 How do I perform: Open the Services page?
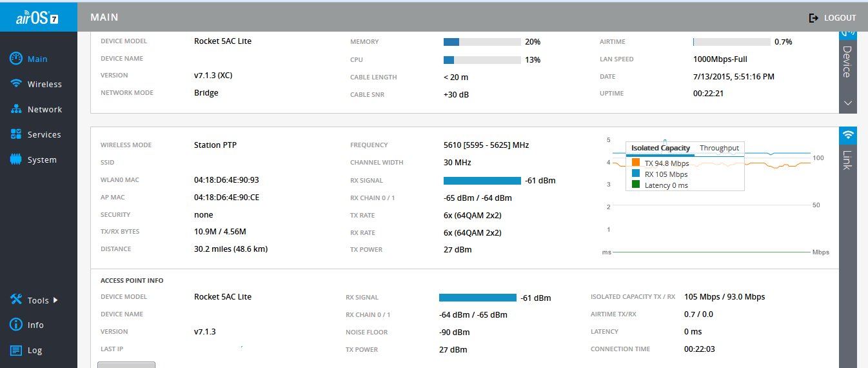(x=36, y=134)
